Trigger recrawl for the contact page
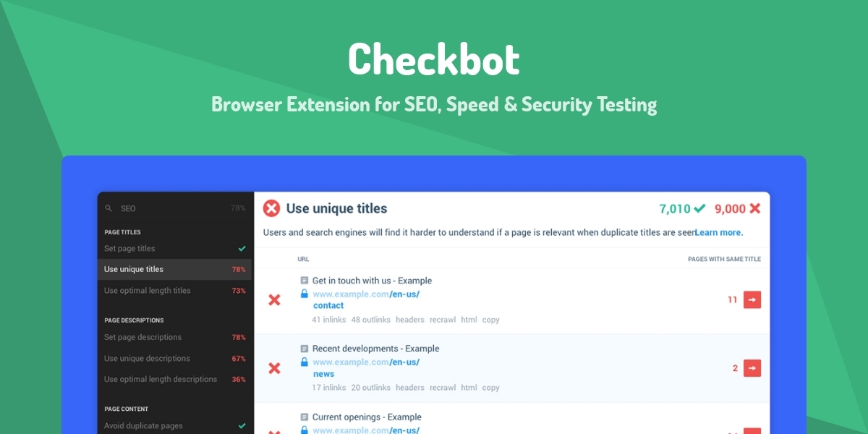Viewport: 868px width, 434px height. tap(442, 319)
